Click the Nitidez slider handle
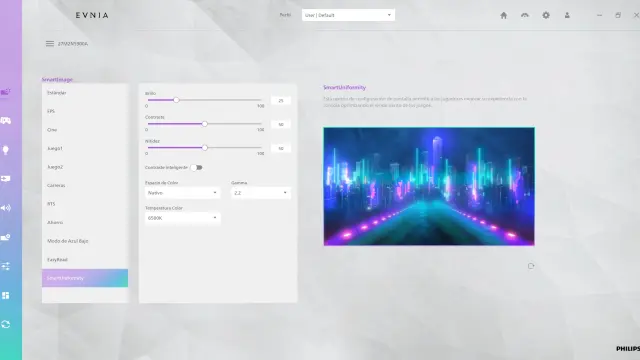640x360 pixels. tap(205, 148)
